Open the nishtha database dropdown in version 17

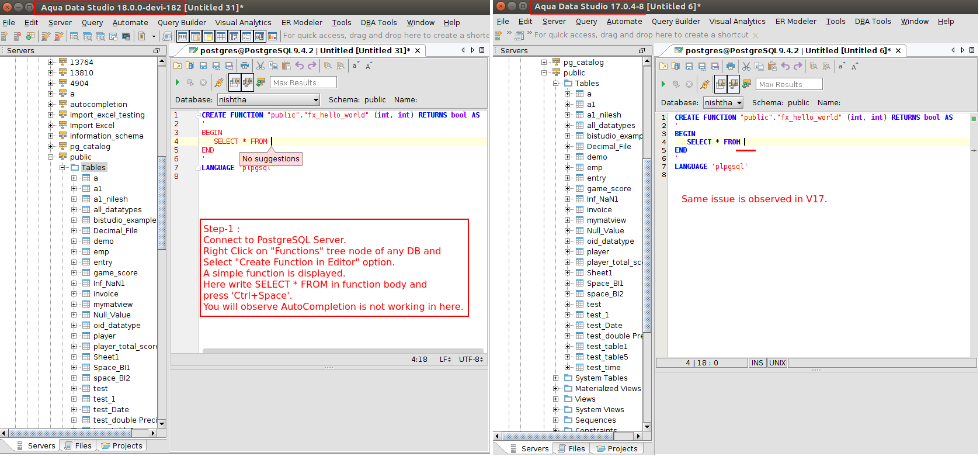723,103
